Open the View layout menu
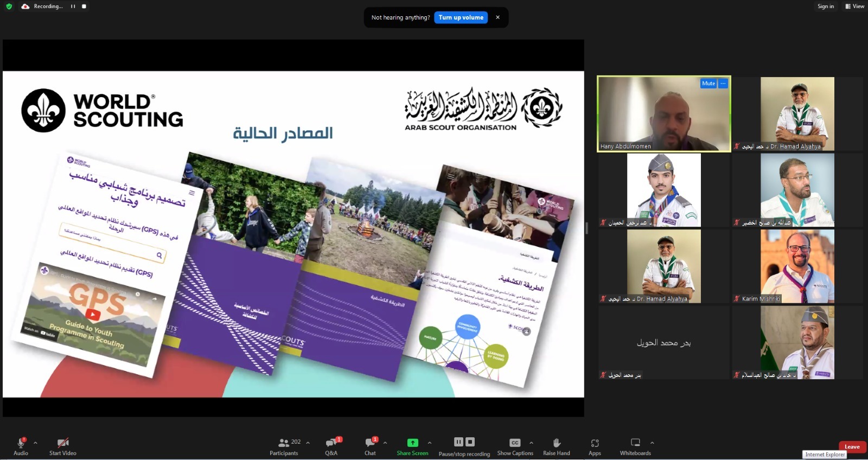 coord(854,7)
